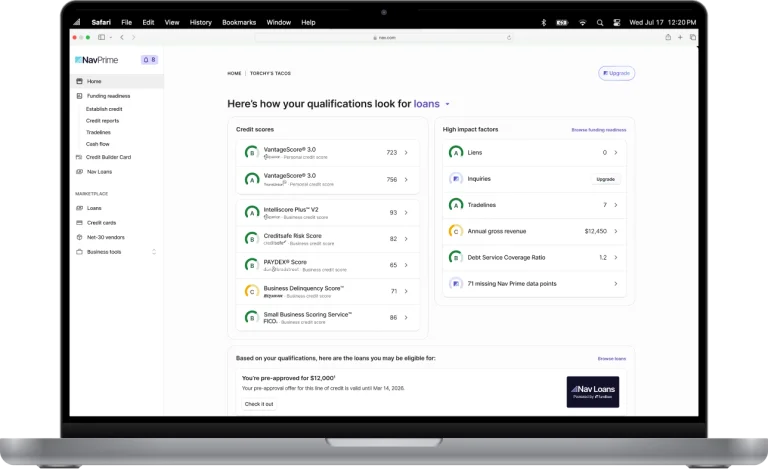Screen dimensions: 768x469
Task: Open TransUnion VantageScore 756 row chevron
Action: click(406, 180)
